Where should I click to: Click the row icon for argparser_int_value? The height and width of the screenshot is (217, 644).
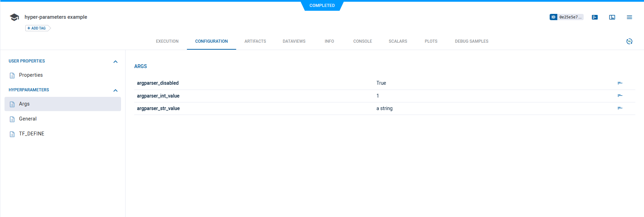tap(620, 95)
